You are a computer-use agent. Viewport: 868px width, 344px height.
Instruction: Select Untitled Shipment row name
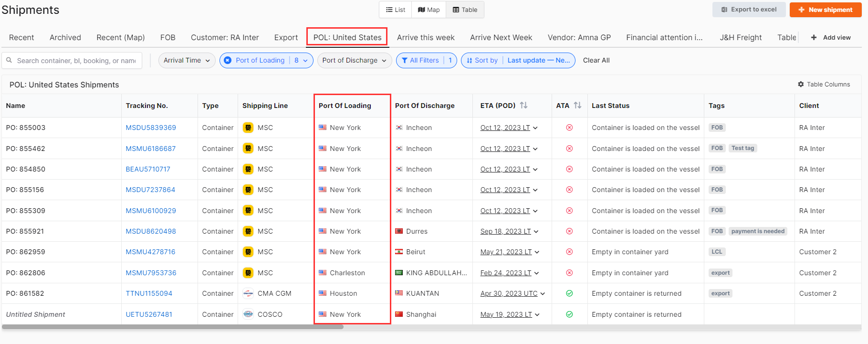[x=35, y=314]
